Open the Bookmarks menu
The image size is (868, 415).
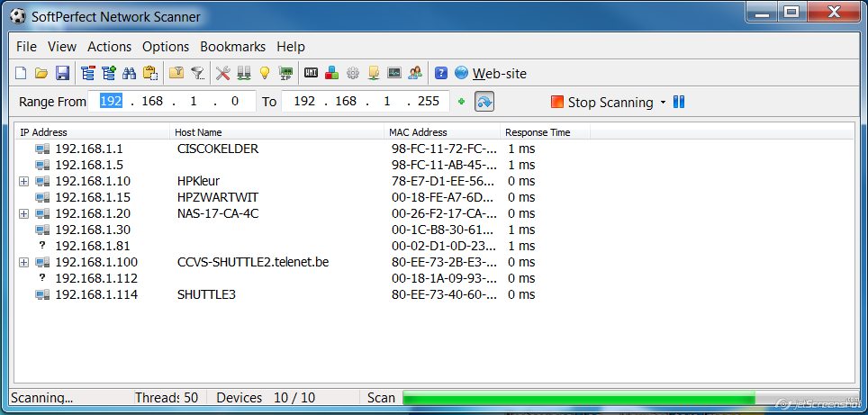233,47
